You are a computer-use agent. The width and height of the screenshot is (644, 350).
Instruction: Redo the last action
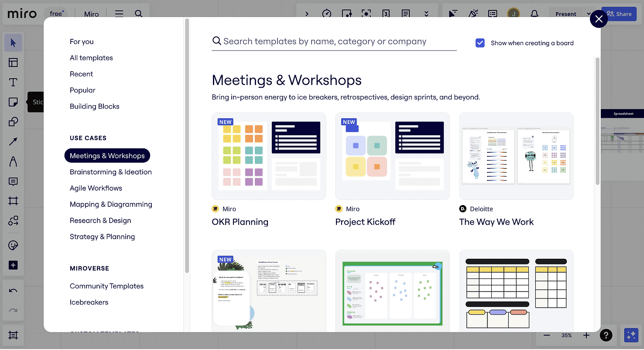[13, 310]
